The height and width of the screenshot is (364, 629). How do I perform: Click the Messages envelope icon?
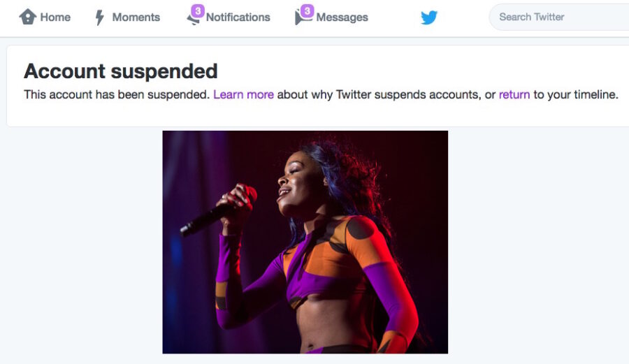(302, 20)
